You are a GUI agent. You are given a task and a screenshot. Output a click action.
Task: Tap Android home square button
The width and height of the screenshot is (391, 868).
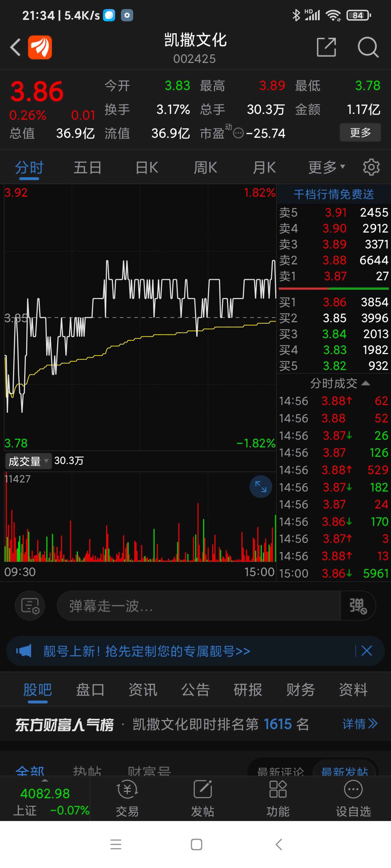click(x=196, y=844)
